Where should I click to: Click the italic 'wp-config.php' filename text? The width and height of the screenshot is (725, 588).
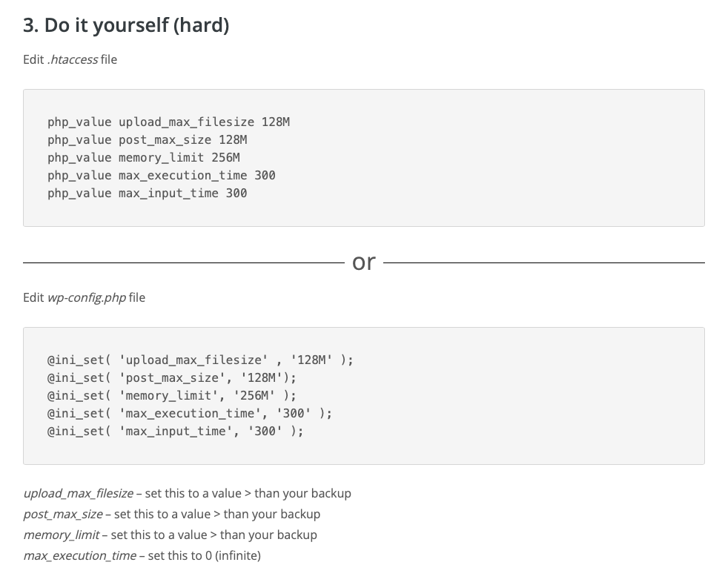point(86,297)
